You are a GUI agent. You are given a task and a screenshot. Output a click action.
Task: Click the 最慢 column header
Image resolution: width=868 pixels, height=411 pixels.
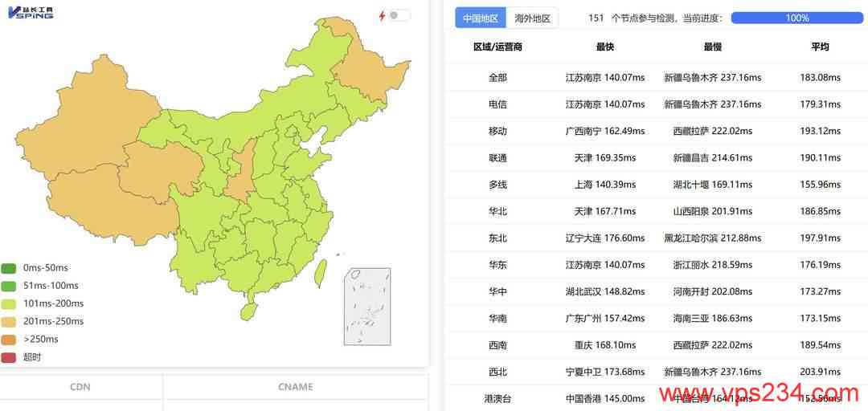tap(712, 47)
